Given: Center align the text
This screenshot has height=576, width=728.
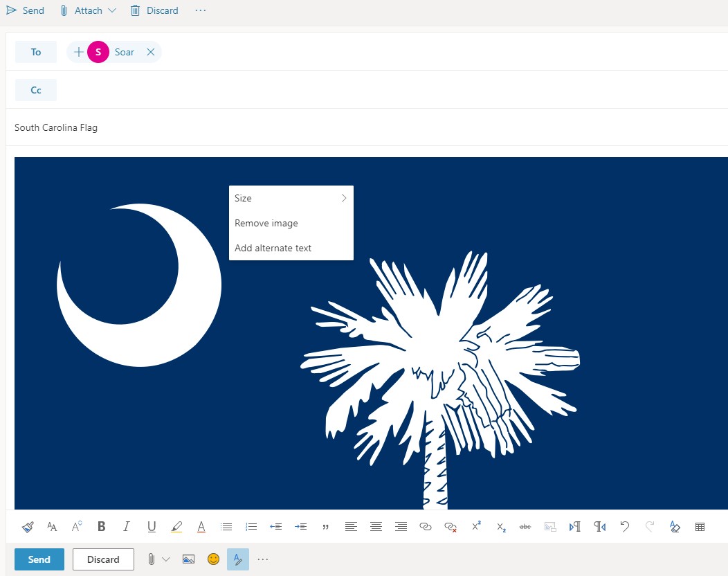Looking at the screenshot, I should coord(376,527).
